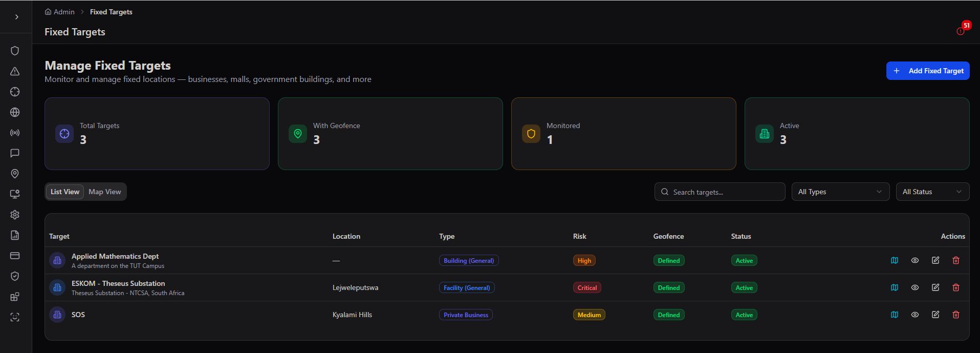Open the Applied Mathematics Dept target name
980x353 pixels.
click(115, 256)
